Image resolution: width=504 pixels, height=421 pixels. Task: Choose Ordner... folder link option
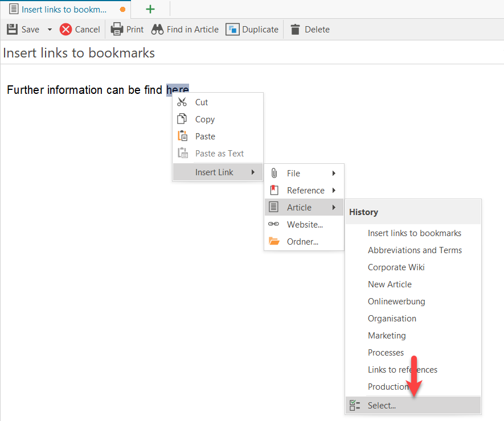coord(302,242)
